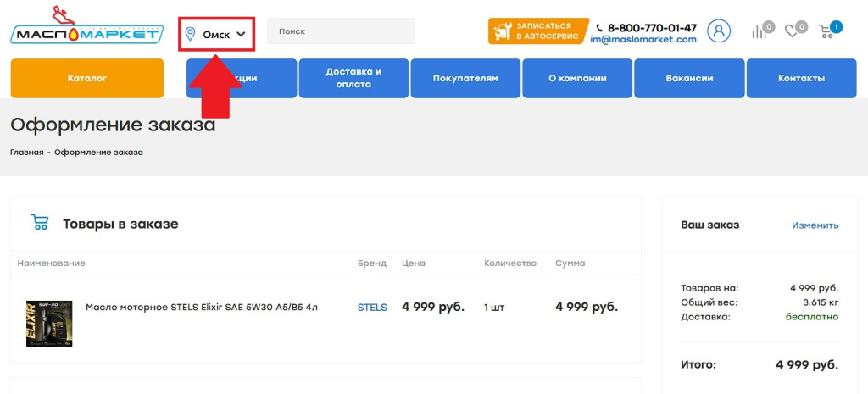Click into the Поиск search field
Viewport: 868px width, 394px height.
click(x=341, y=31)
